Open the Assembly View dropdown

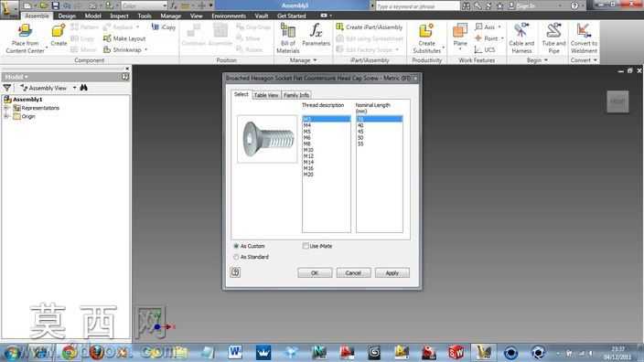click(x=74, y=88)
